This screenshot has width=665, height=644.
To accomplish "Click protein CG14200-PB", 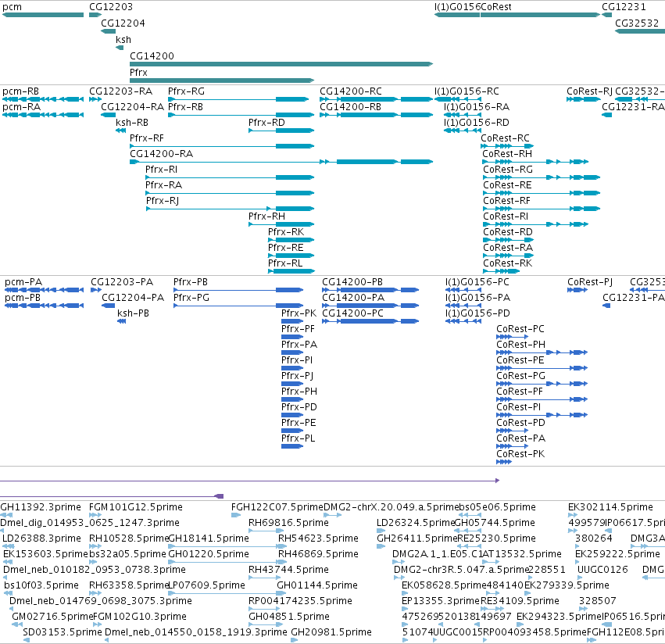I will tap(370, 290).
